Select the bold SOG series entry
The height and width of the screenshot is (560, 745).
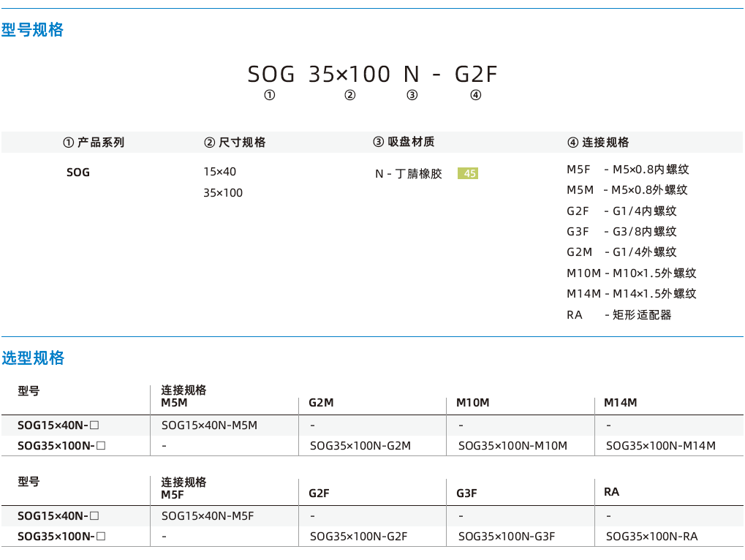78,173
